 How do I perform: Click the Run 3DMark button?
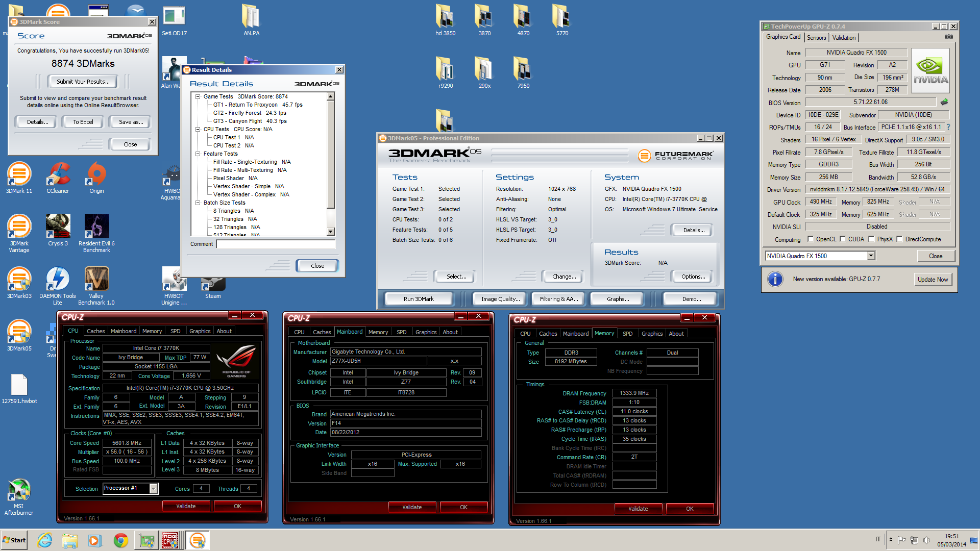tap(419, 299)
